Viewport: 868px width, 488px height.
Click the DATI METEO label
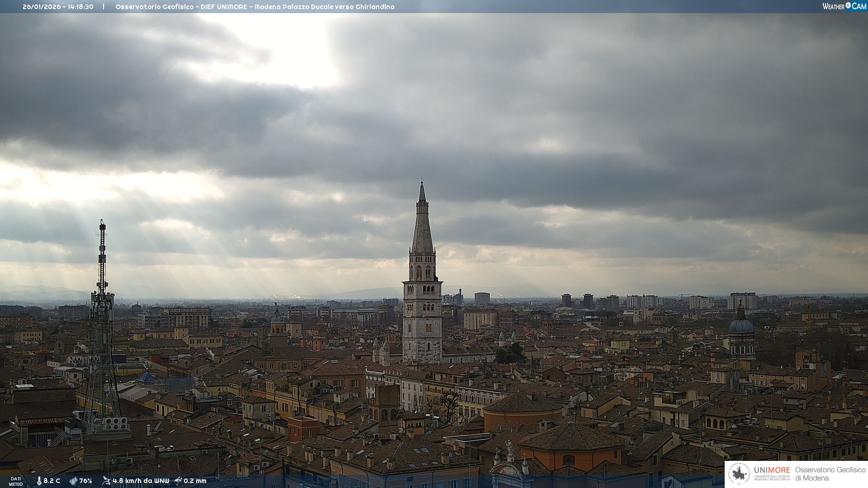[16, 481]
